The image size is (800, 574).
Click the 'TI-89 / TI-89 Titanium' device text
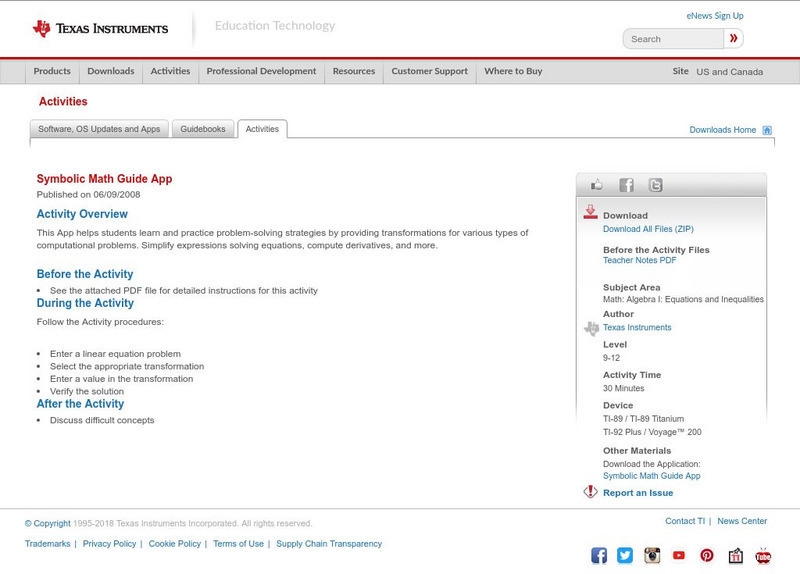[643, 419]
